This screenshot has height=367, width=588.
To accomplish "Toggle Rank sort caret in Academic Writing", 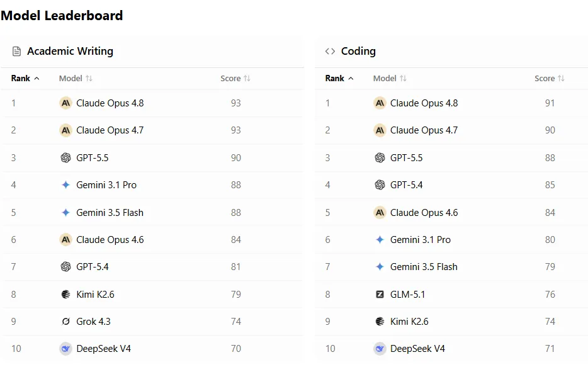I will click(37, 78).
